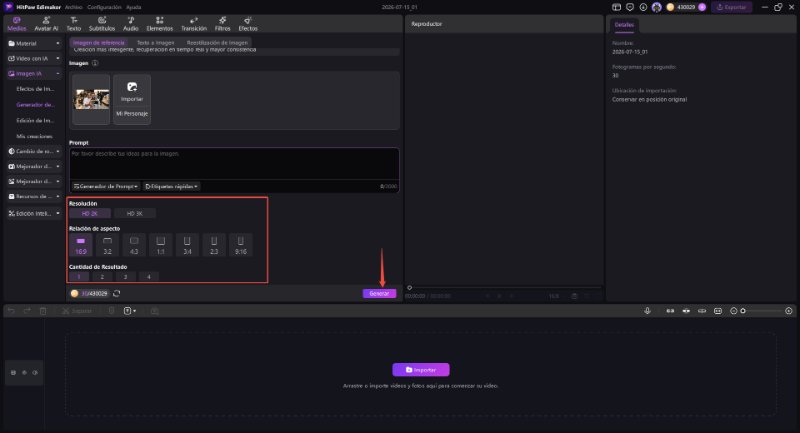The image size is (800, 433).
Task: Refresh the credits counter icon
Action: pos(117,293)
